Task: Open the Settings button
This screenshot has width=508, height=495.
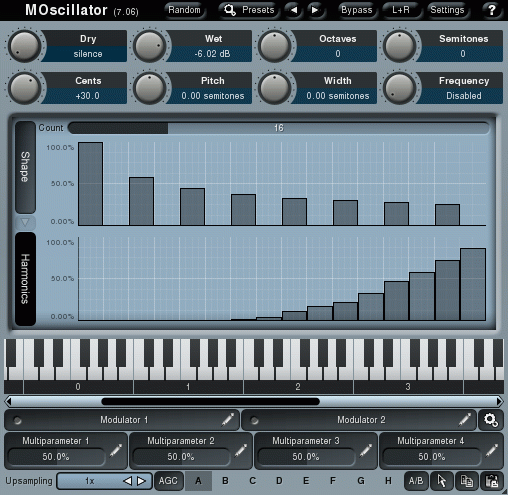Action: click(x=447, y=10)
